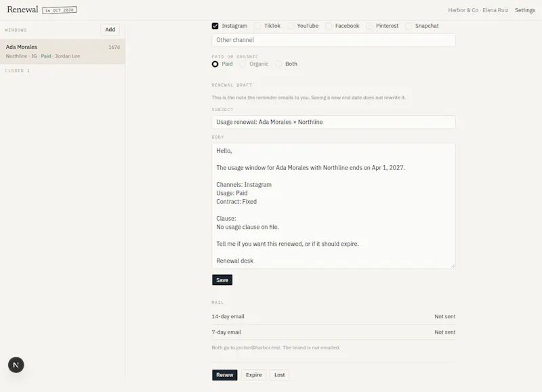Screen dimensions: 542x392
Task: Expand the Closed 1 section
Action: pyautogui.click(x=18, y=70)
